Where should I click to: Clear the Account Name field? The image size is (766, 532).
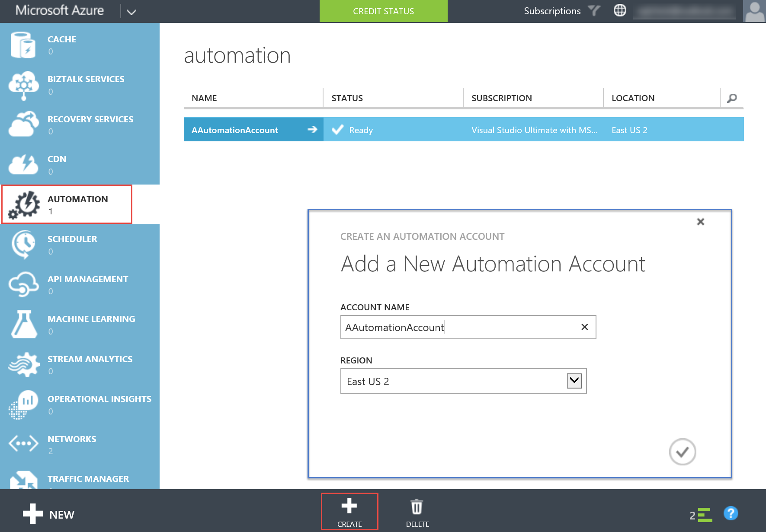584,327
